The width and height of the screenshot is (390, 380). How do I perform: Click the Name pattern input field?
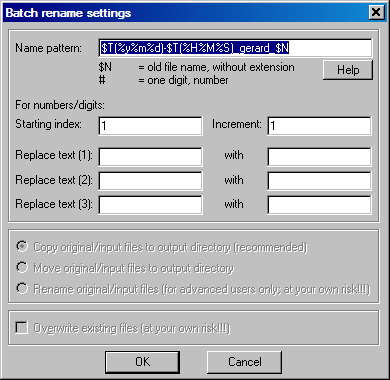[235, 48]
